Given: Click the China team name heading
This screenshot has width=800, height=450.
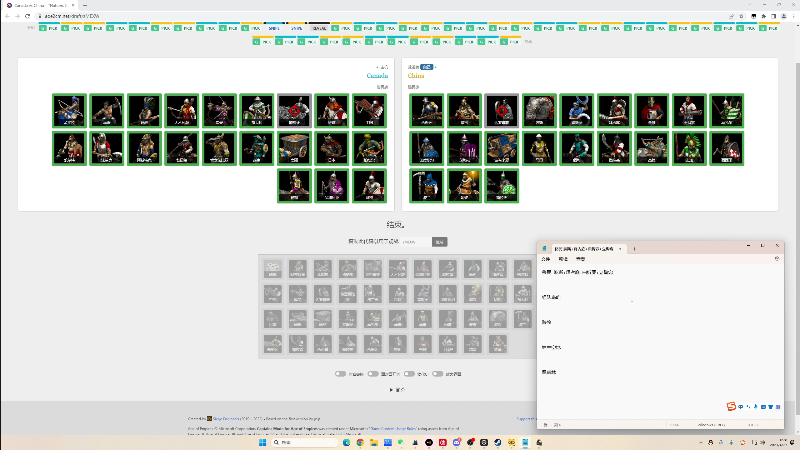Looking at the screenshot, I should coord(416,76).
